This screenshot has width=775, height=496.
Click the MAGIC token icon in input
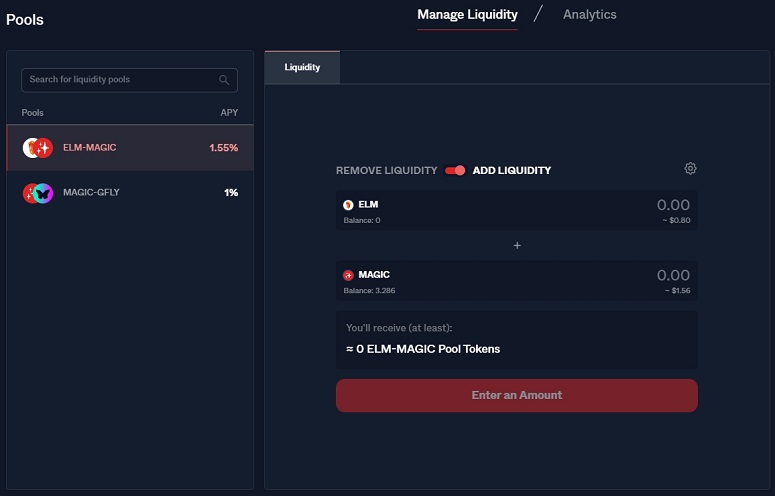348,275
